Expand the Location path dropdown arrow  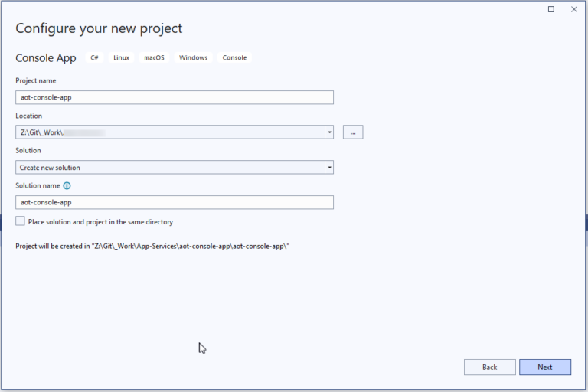[329, 132]
